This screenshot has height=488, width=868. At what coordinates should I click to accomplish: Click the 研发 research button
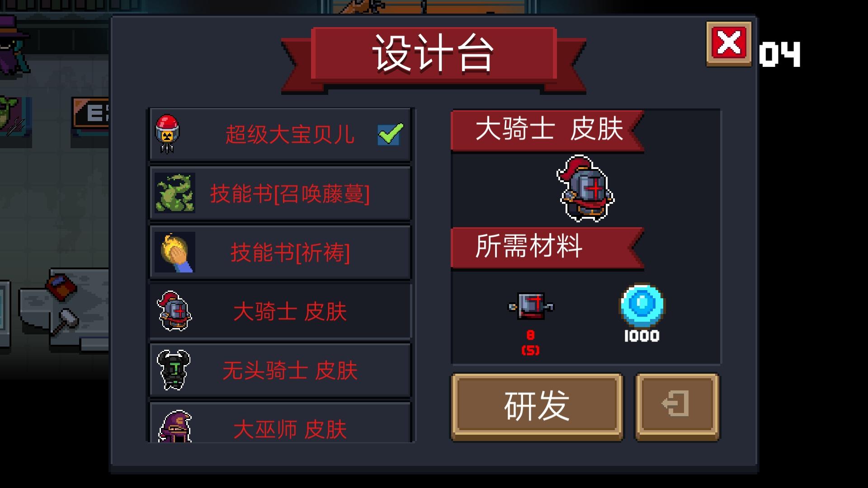(x=537, y=406)
